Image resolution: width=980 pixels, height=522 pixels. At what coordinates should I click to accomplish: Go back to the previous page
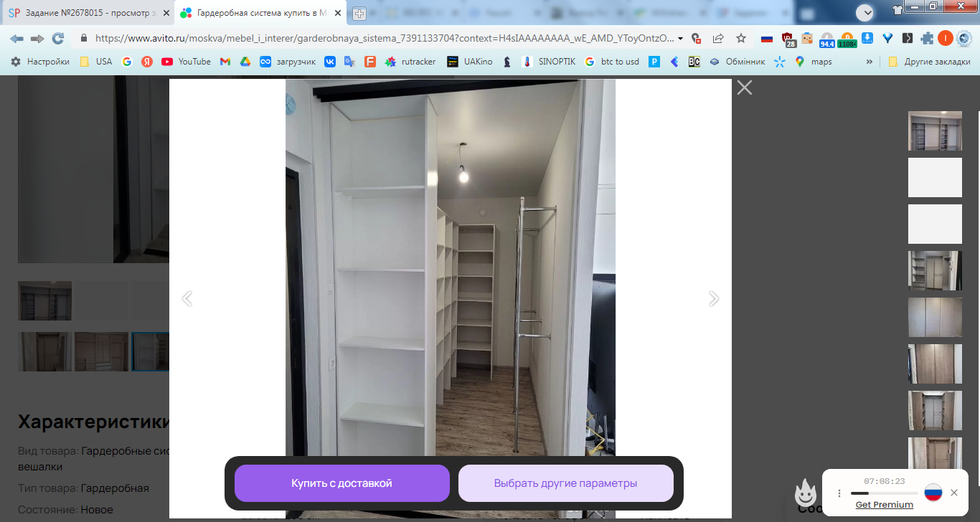point(17,39)
